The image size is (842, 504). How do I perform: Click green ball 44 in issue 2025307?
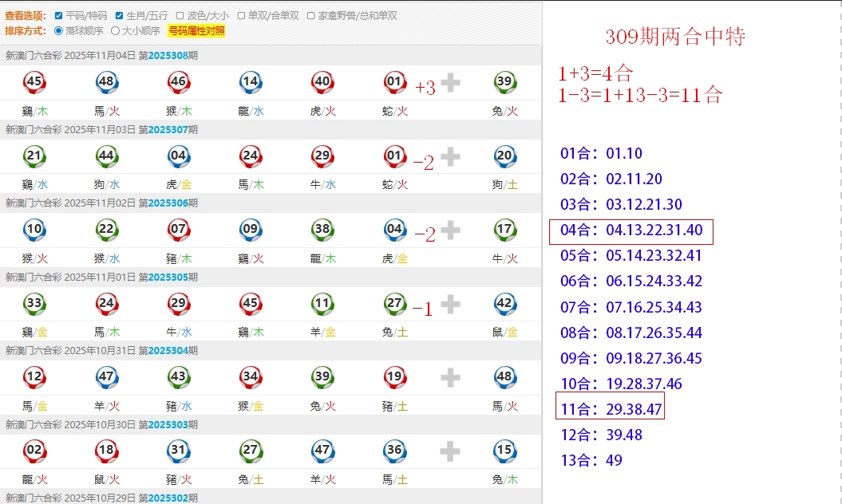[x=106, y=156]
